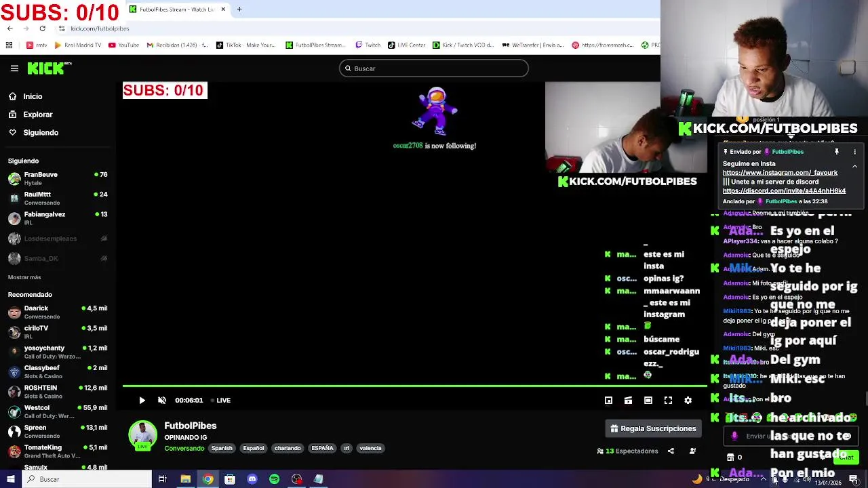The width and height of the screenshot is (868, 488).
Task: Open a new browser tab
Action: point(239,9)
